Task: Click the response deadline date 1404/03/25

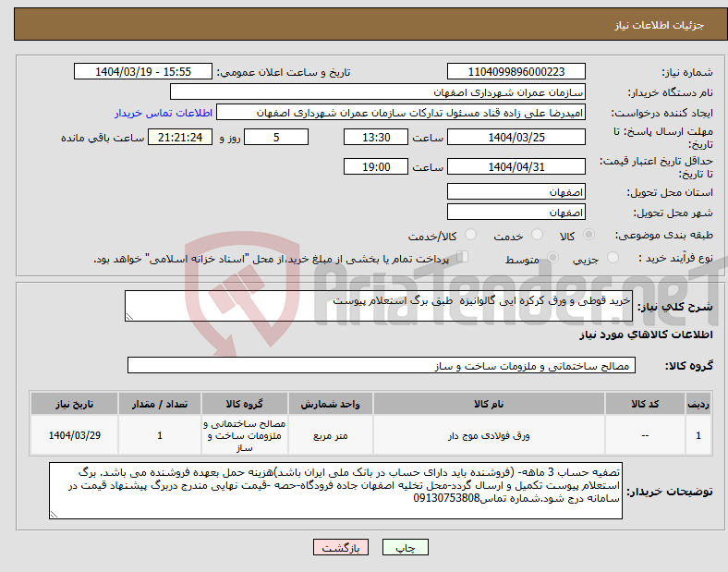Action: pos(516,137)
